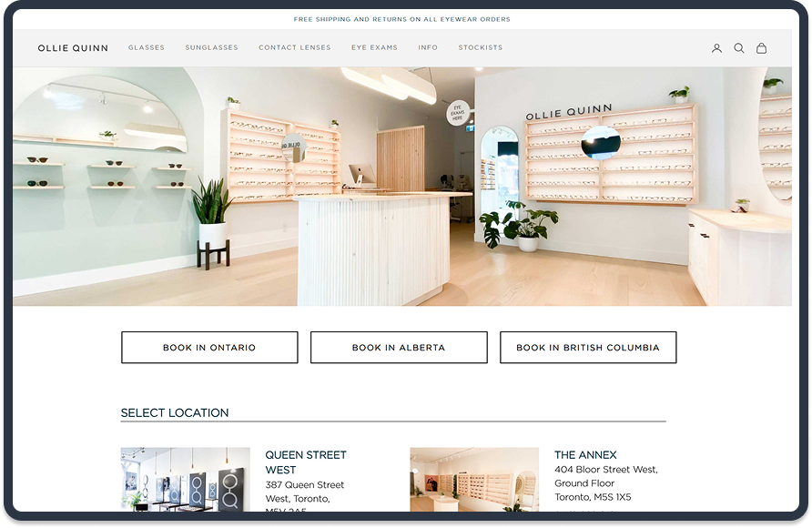Screen dimensions: 812x528
Task: Open the Info menu
Action: (428, 47)
